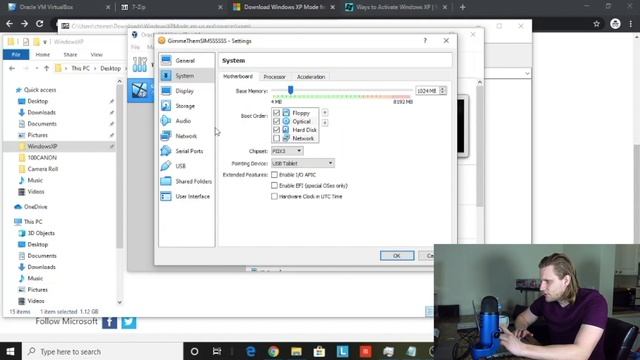Select 3D Objects under This PC
The width and height of the screenshot is (640, 360).
click(41, 233)
